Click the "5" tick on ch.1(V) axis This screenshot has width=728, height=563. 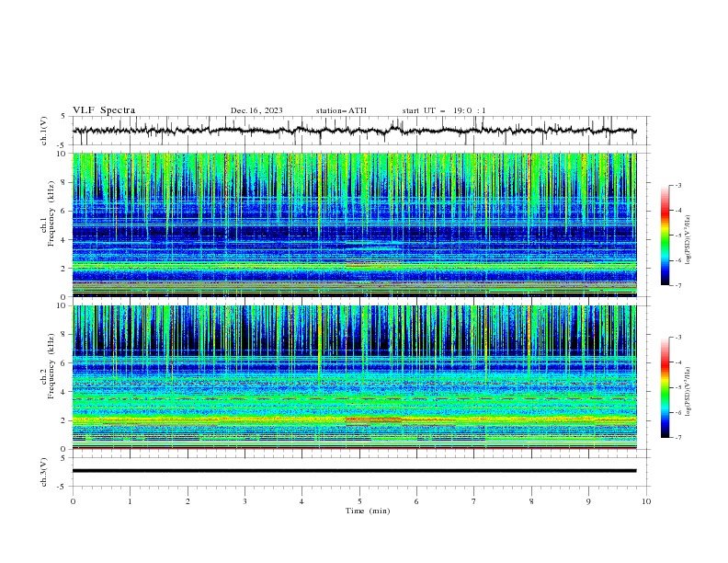pyautogui.click(x=64, y=116)
